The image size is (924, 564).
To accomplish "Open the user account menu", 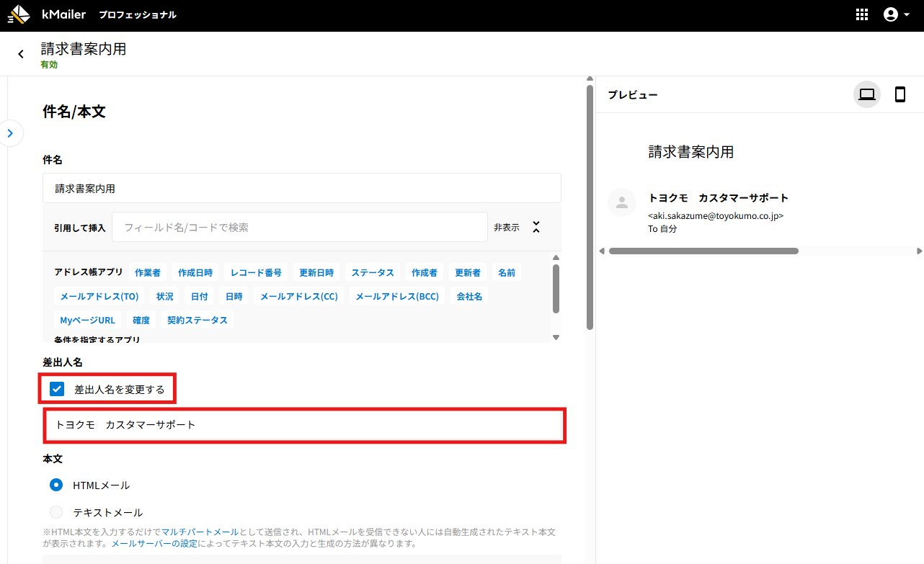I will [x=896, y=14].
